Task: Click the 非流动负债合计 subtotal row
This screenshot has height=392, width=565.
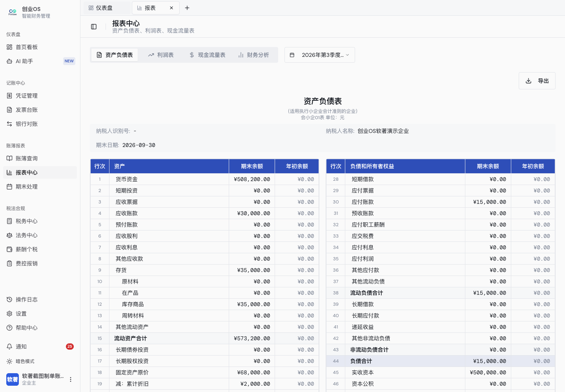Action: coord(441,350)
